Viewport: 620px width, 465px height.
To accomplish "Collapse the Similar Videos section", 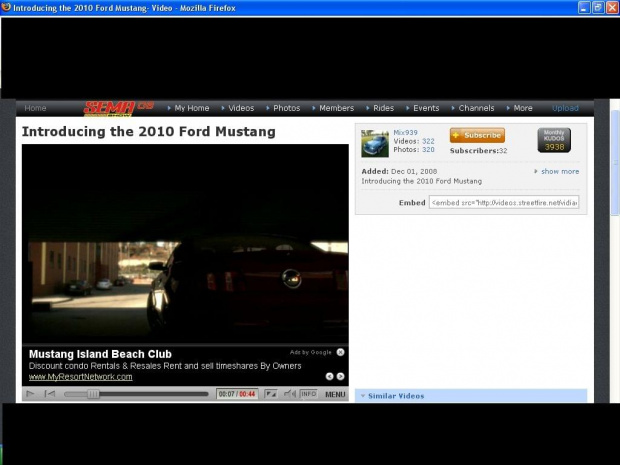I will (x=363, y=396).
